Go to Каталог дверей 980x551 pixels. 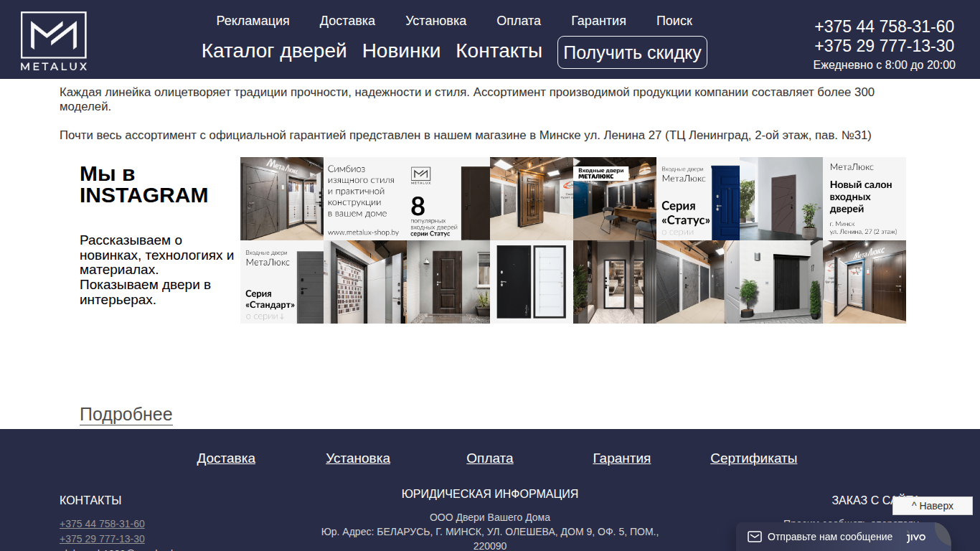tap(274, 51)
